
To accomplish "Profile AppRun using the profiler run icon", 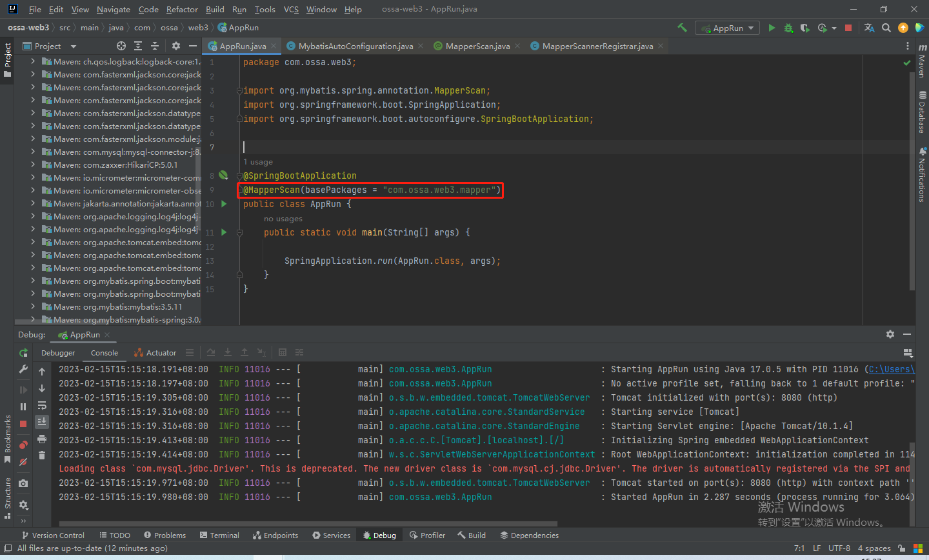I will [x=822, y=28].
